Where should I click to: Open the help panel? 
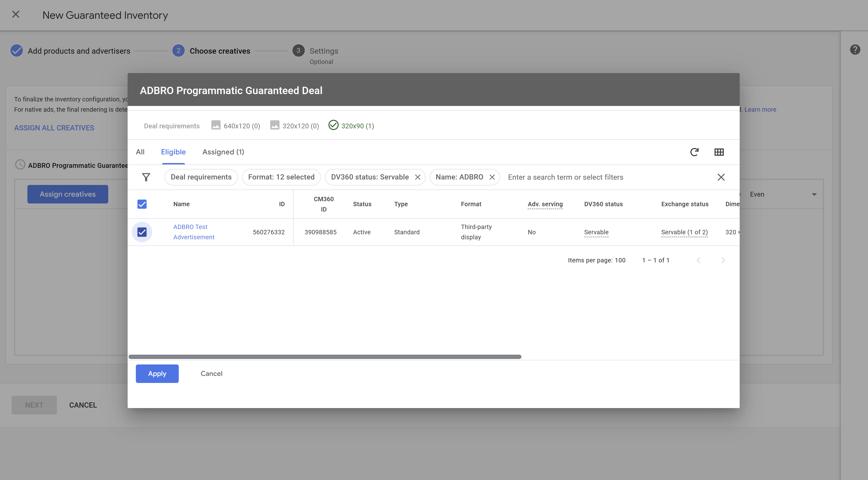(855, 49)
